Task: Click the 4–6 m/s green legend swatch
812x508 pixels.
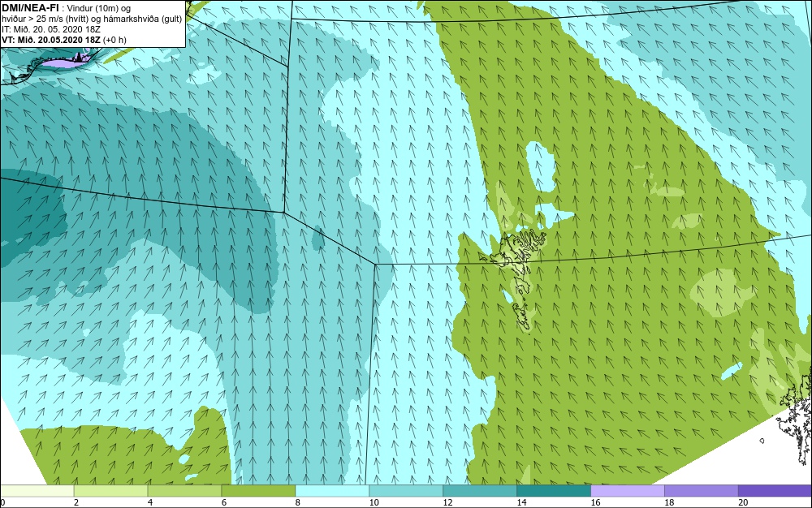Action: coord(185,490)
